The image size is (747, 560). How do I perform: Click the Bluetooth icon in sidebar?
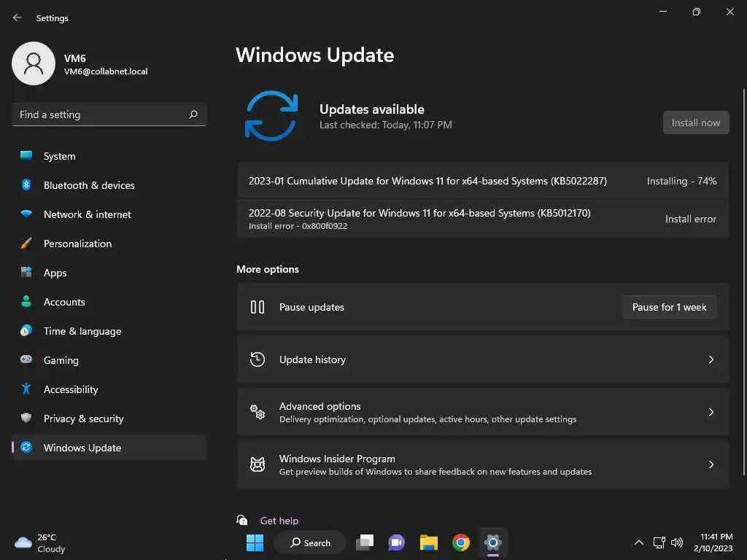pyautogui.click(x=26, y=184)
